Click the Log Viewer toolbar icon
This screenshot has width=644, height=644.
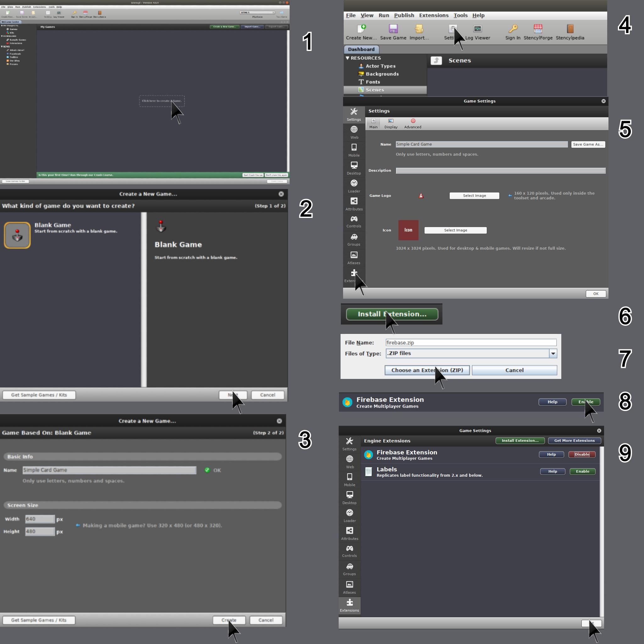(x=477, y=29)
